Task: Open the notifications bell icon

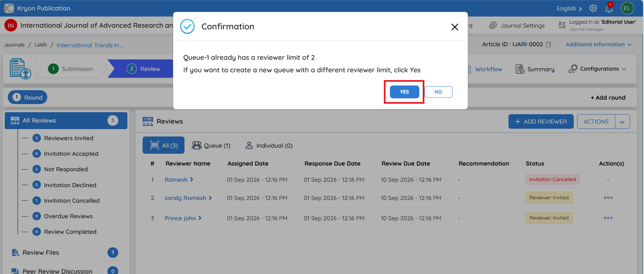Action: [609, 8]
